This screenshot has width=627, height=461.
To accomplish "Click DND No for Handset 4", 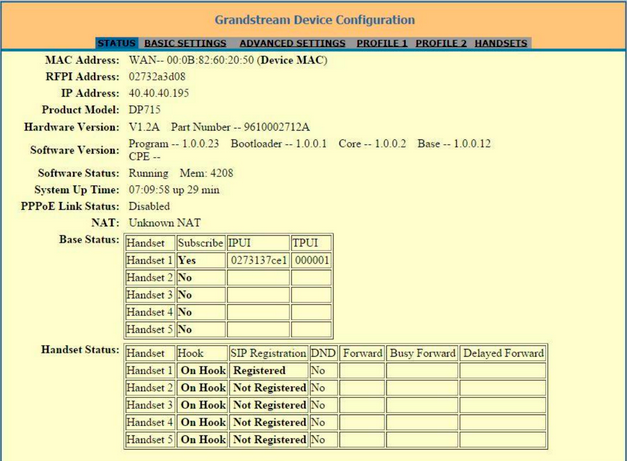I will [318, 422].
